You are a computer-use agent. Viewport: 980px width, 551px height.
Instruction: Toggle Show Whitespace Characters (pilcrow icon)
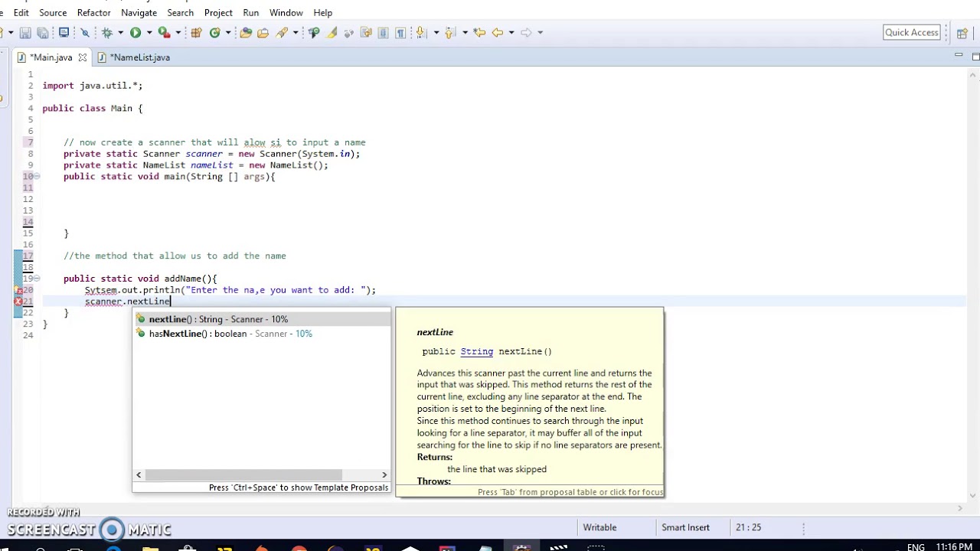pos(400,32)
